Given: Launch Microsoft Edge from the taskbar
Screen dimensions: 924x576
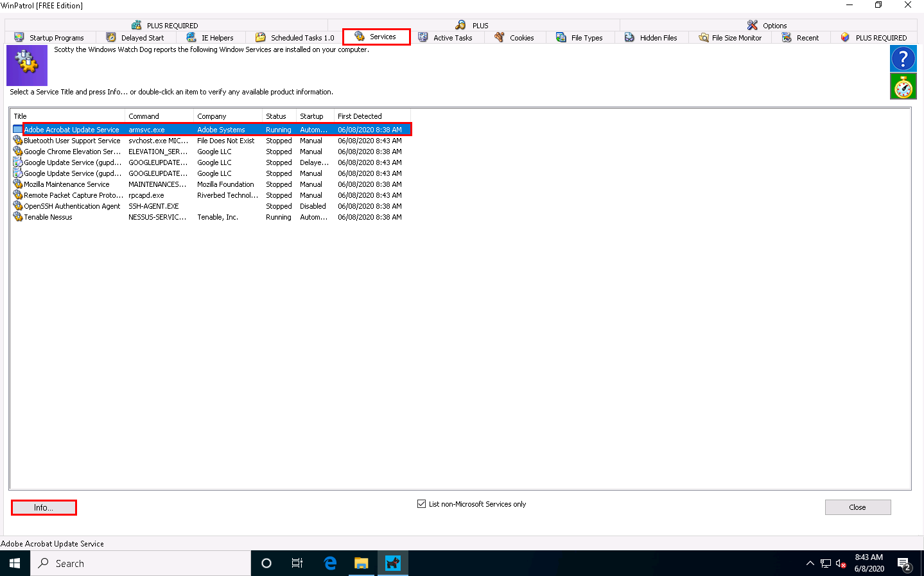Looking at the screenshot, I should click(330, 563).
